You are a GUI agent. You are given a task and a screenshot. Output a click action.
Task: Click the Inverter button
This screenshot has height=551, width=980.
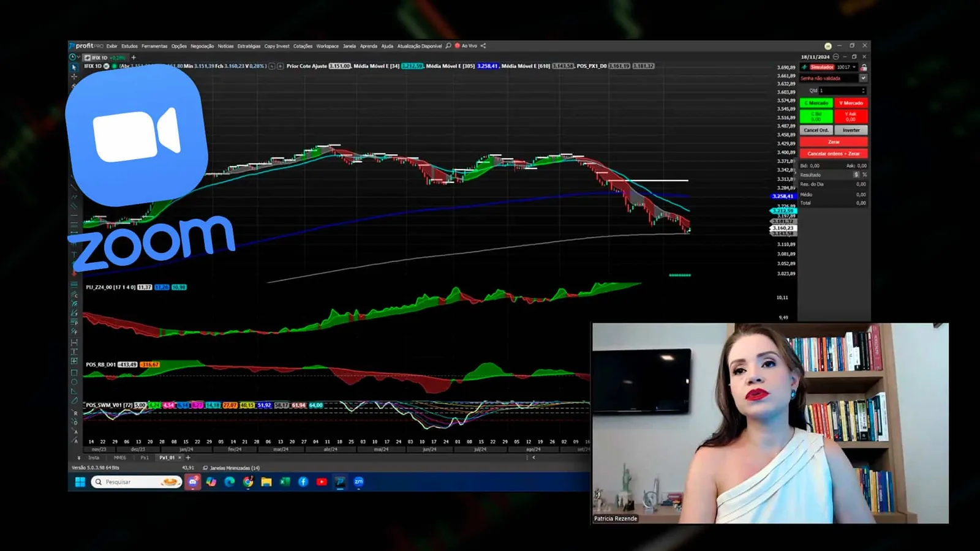coord(851,130)
